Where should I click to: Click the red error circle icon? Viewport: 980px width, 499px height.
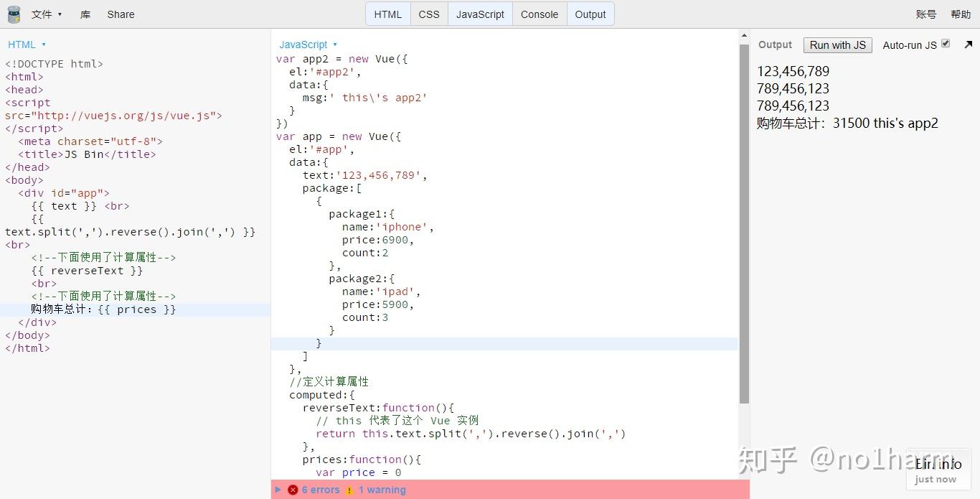[x=293, y=490]
